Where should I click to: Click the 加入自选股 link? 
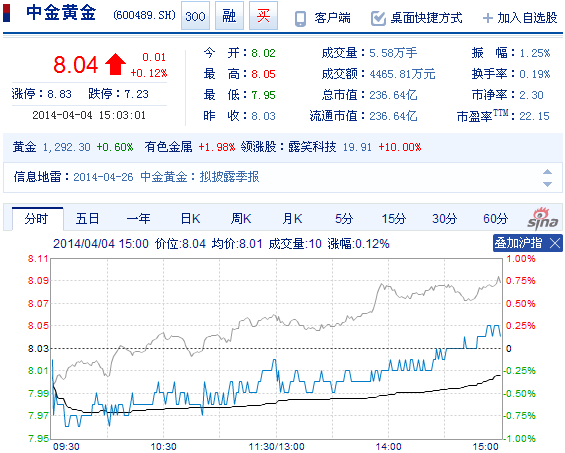pos(527,18)
